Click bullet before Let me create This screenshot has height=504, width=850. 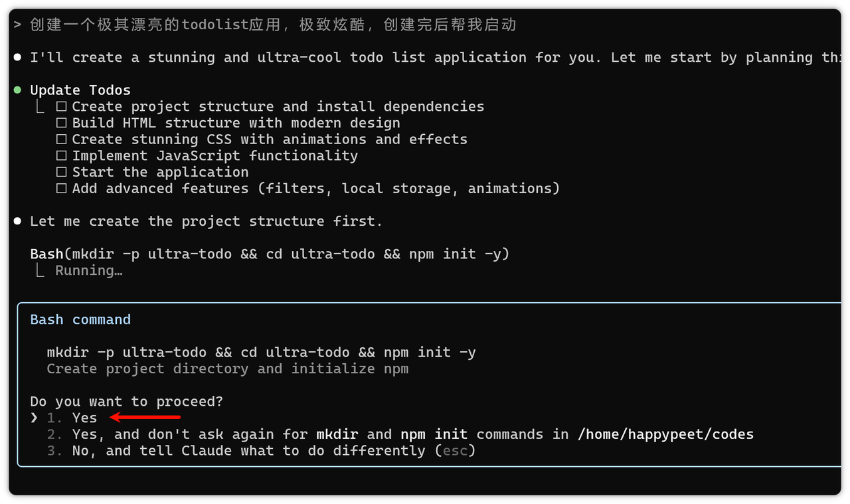[17, 221]
